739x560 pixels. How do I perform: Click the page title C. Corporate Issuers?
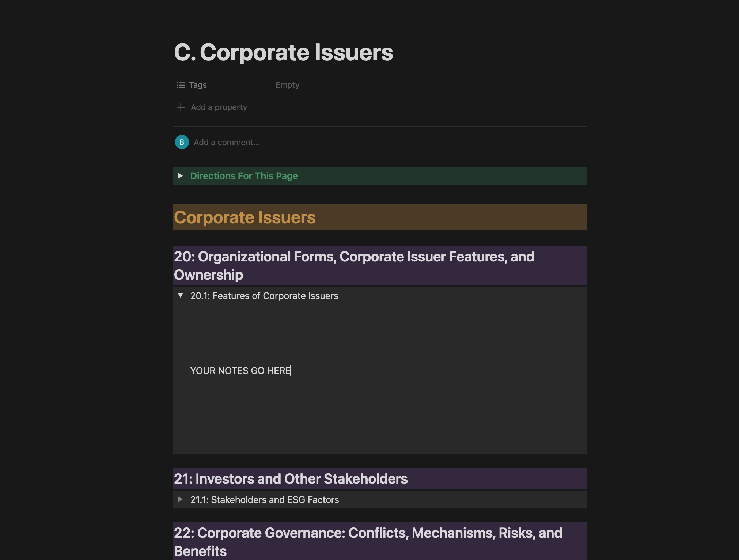pos(283,52)
